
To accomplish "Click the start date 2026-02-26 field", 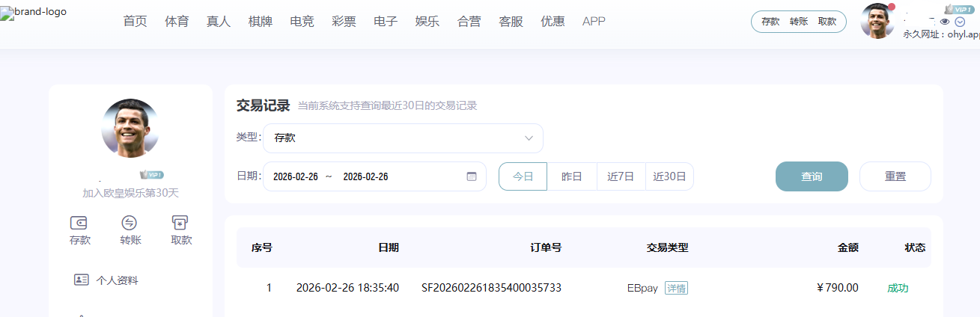I will [x=296, y=176].
